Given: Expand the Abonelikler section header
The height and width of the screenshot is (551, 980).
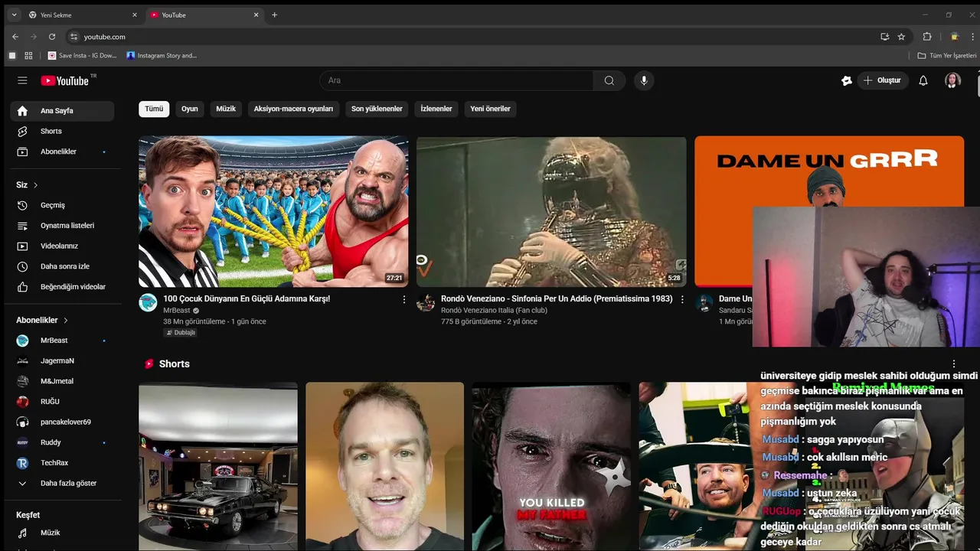Looking at the screenshot, I should click(x=42, y=320).
